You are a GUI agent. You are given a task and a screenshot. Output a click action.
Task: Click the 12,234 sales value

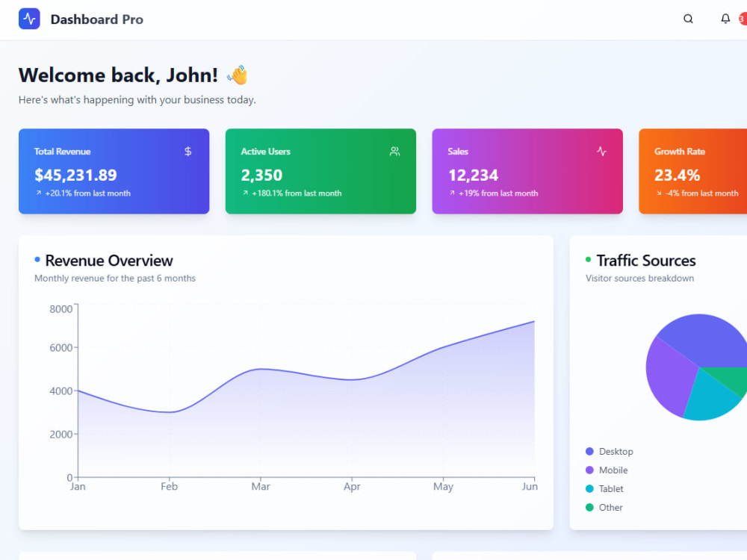pyautogui.click(x=473, y=175)
